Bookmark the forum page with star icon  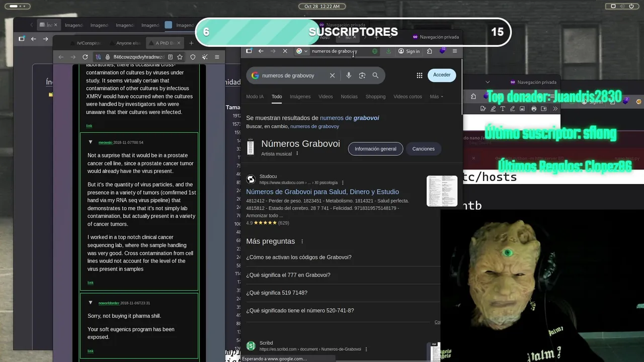[180, 57]
